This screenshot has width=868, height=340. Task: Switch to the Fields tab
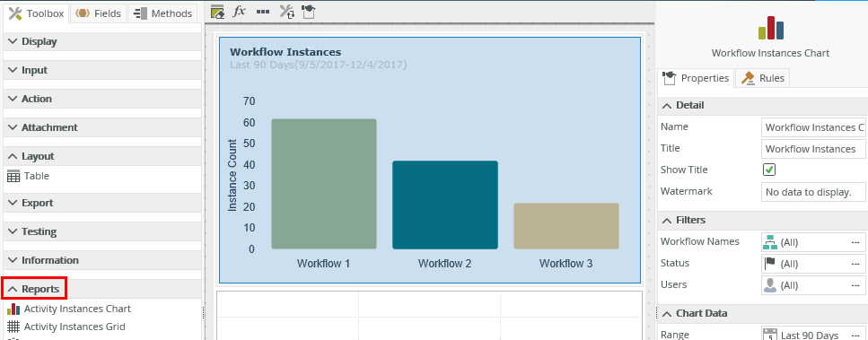99,13
